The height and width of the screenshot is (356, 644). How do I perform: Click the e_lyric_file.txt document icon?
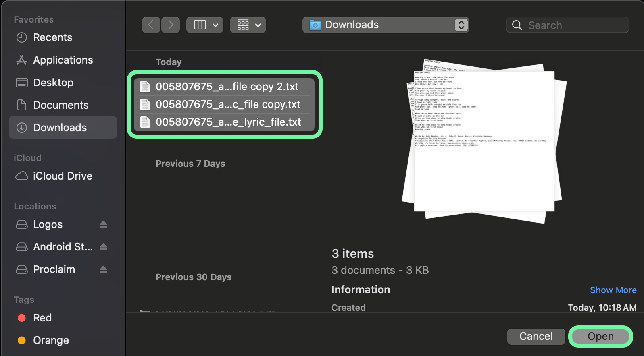(x=145, y=122)
